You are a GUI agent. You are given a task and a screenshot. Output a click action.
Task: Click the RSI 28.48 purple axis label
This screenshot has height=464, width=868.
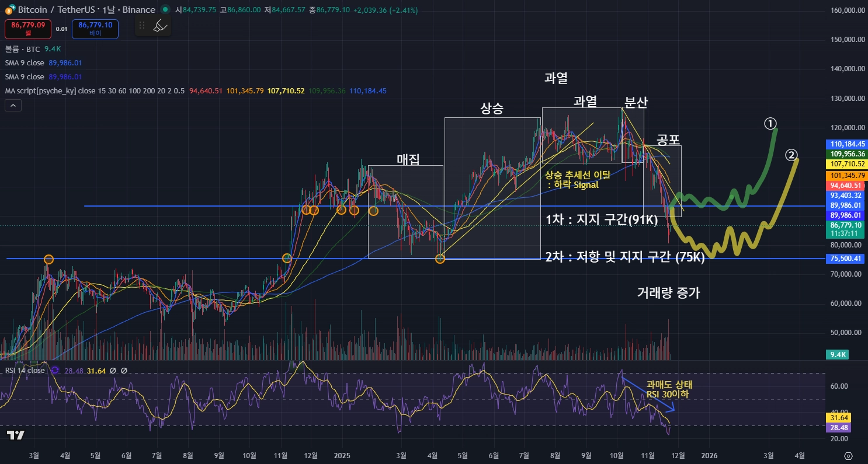click(x=838, y=428)
